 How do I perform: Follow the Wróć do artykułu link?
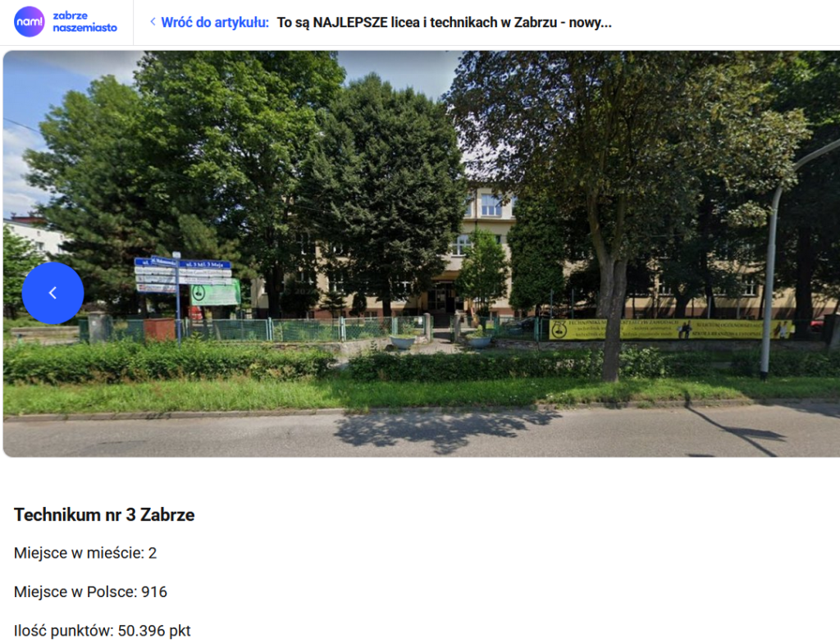pos(215,22)
